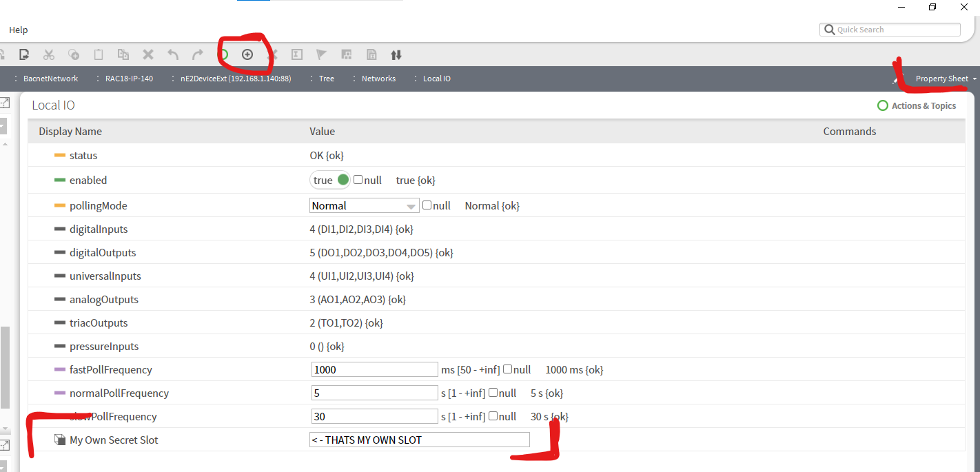Tick the null checkbox for slowPollFrequency
This screenshot has width=980, height=472.
[493, 416]
